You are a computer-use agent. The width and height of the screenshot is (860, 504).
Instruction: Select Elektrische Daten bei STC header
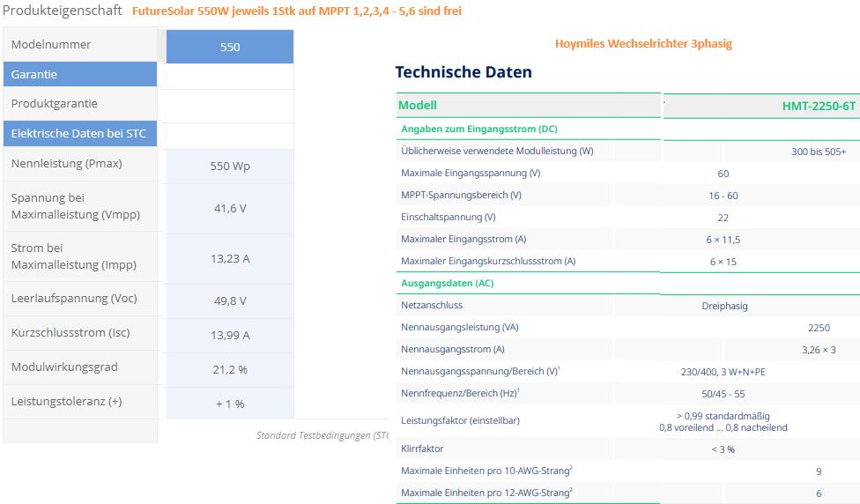(80, 133)
